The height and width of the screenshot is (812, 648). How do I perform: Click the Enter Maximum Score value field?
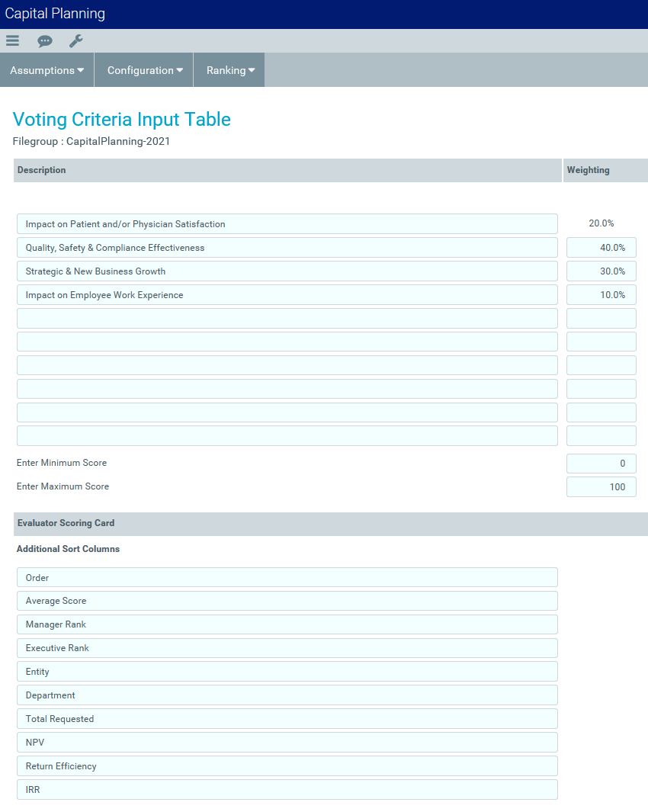pyautogui.click(x=601, y=487)
